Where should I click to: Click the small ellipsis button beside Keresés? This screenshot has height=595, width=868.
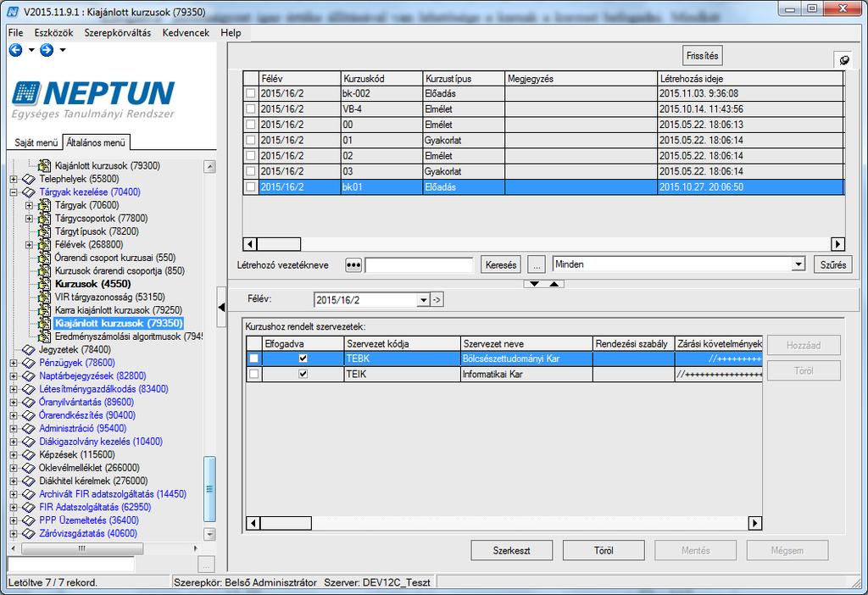(x=537, y=265)
